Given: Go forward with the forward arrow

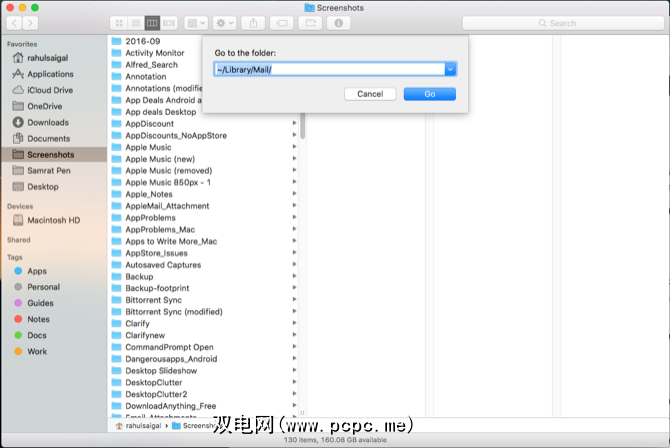Looking at the screenshot, I should tap(30, 23).
